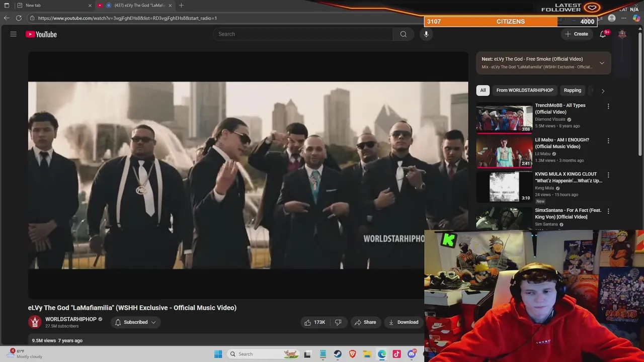Like the video with 173K likes

coord(314,322)
